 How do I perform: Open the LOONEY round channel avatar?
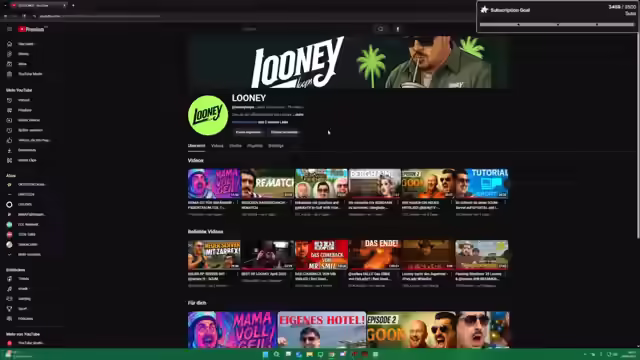[x=208, y=115]
